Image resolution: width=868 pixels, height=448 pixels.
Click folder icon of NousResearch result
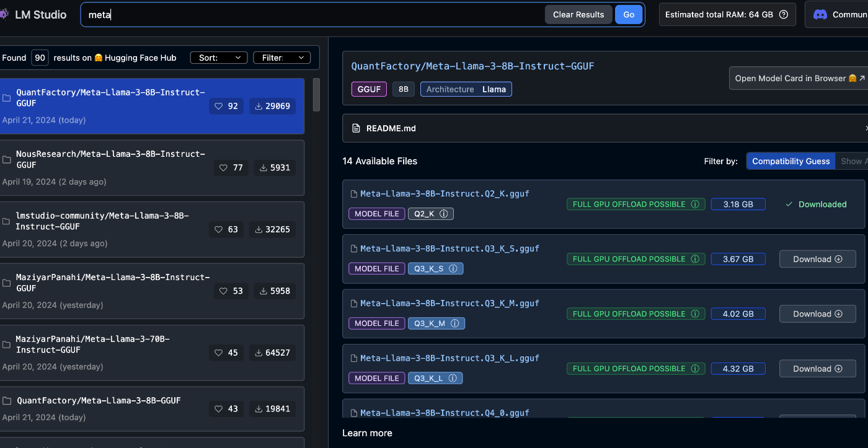click(x=7, y=160)
